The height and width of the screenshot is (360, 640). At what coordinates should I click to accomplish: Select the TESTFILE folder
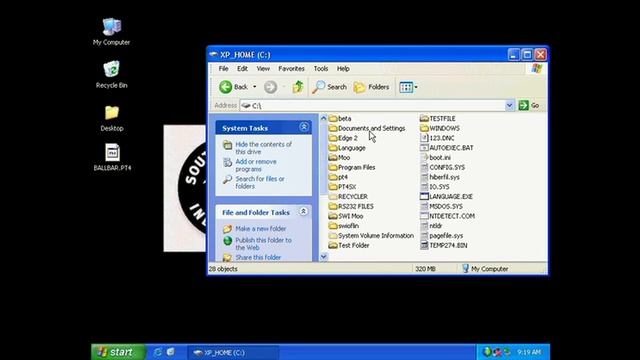point(438,118)
